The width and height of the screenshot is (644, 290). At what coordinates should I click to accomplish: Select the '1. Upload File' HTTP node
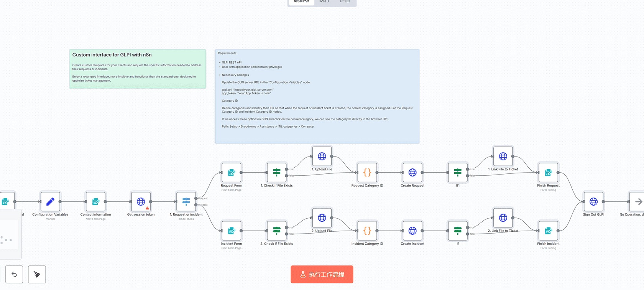click(x=322, y=156)
